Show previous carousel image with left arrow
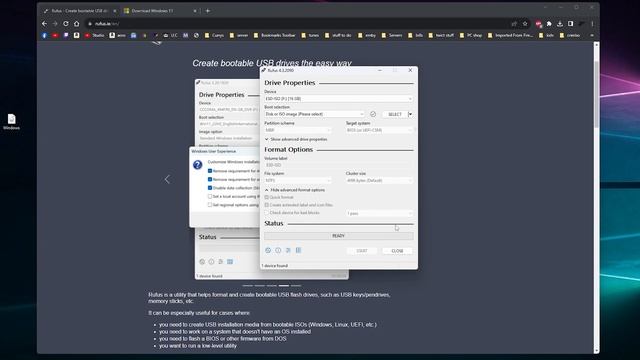Screen dimensions: 640x360 pos(167,179)
